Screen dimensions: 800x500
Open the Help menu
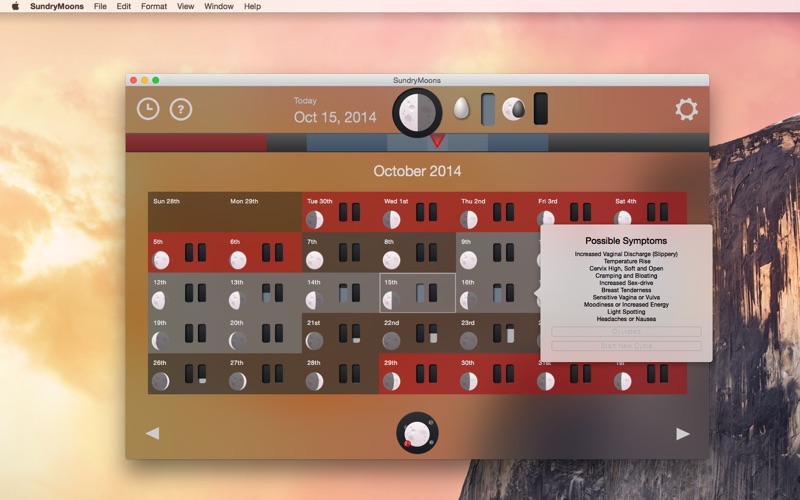252,6
